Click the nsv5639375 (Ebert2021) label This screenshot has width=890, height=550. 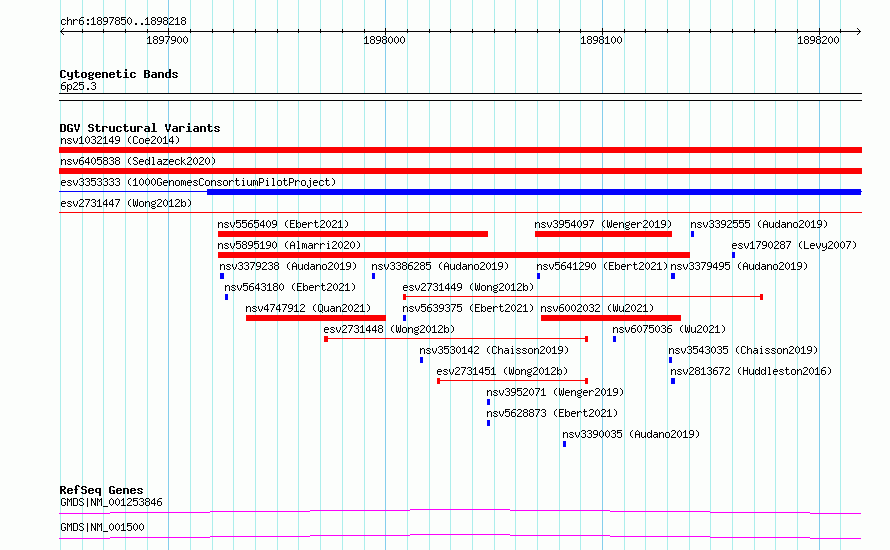click(x=468, y=308)
